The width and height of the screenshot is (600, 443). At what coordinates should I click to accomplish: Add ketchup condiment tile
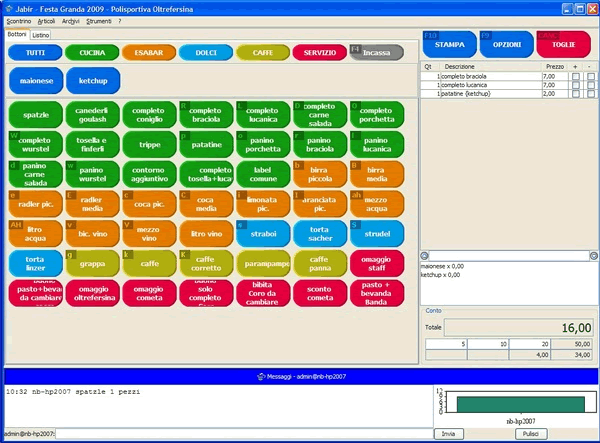click(x=92, y=79)
